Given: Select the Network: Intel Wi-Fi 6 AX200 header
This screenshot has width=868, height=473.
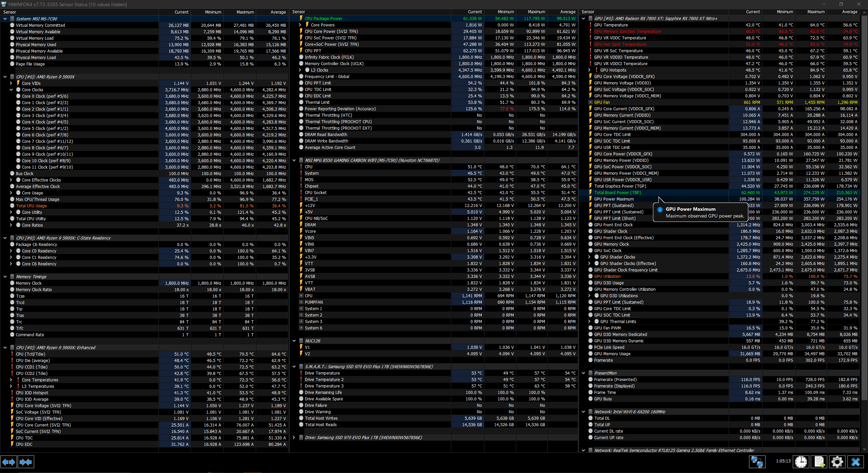Looking at the screenshot, I should click(720, 412).
